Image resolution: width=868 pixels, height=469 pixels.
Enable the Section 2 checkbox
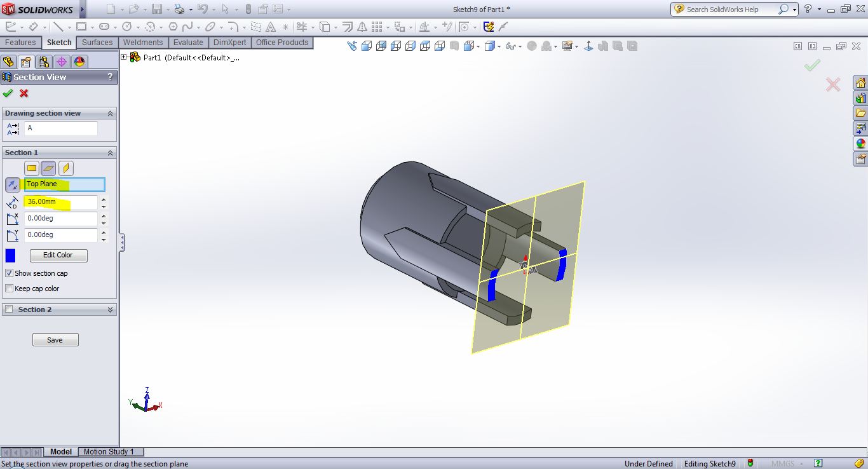click(x=9, y=309)
